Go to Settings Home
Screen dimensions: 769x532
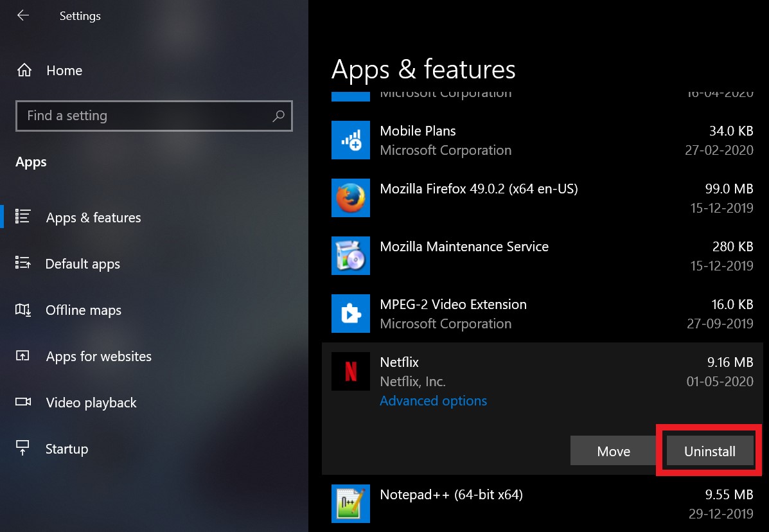pos(64,71)
